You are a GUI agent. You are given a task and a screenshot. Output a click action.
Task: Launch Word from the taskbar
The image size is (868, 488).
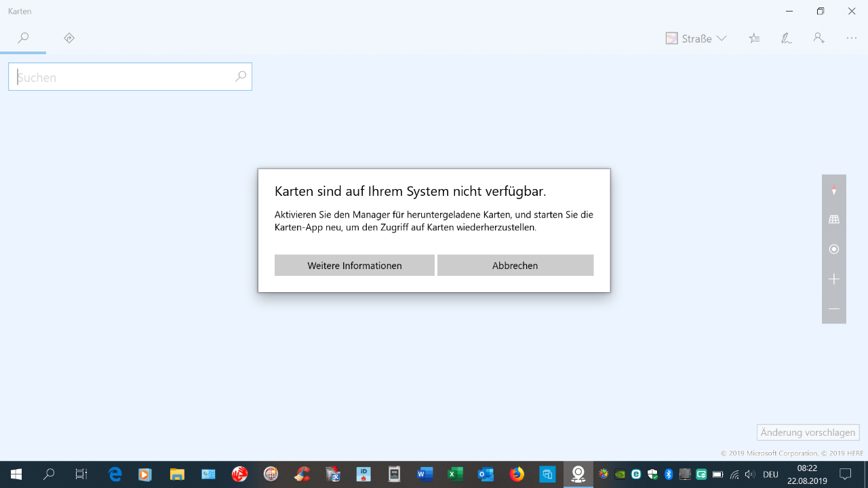tap(425, 474)
